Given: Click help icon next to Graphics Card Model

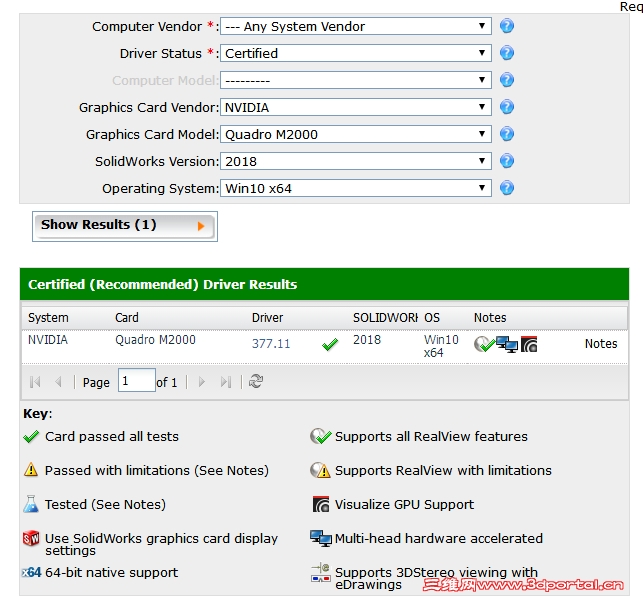Looking at the screenshot, I should (x=507, y=134).
